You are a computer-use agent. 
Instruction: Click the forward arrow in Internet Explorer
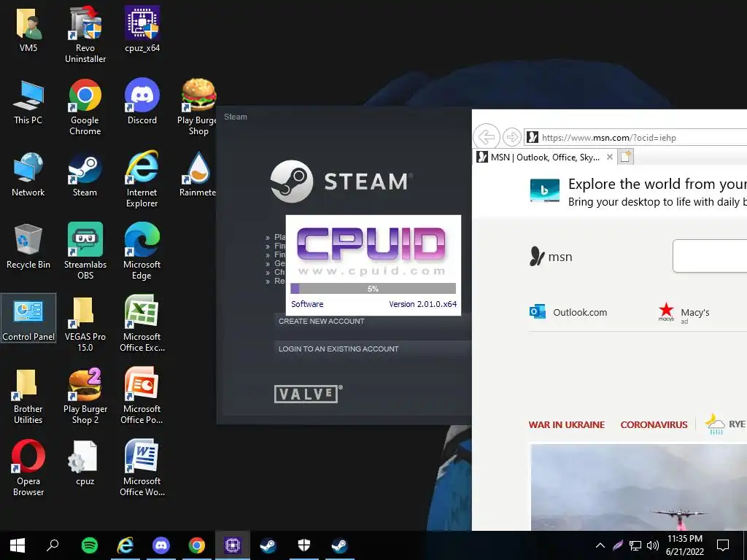point(511,137)
